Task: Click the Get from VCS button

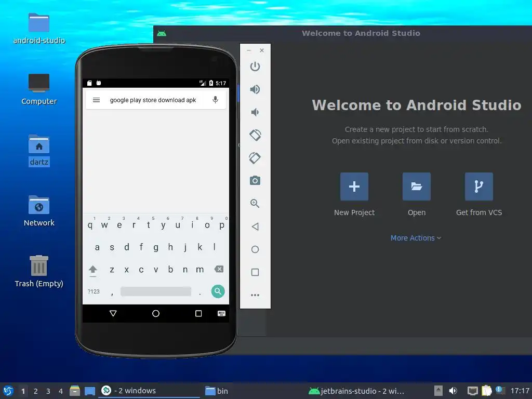Action: tap(478, 187)
